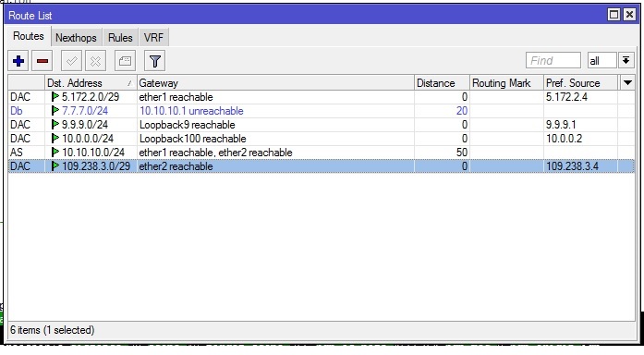Click the red minus Remove route button
This screenshot has width=644, height=355.
coord(43,61)
